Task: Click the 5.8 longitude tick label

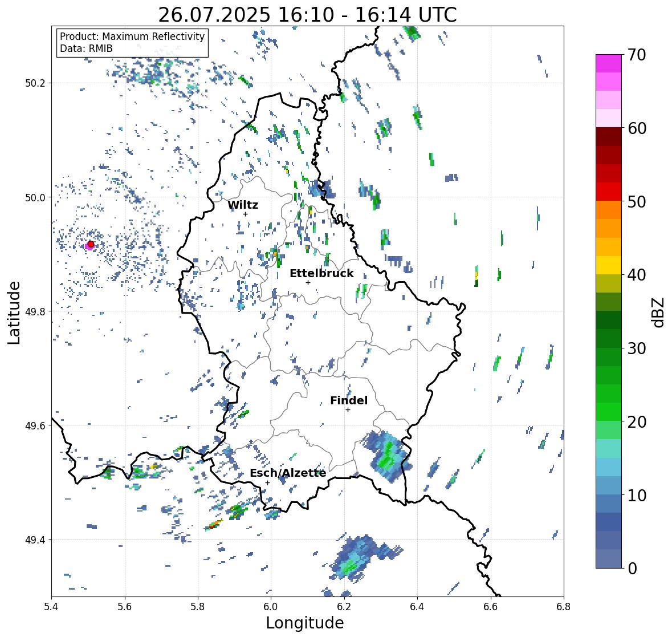Action: click(x=198, y=607)
